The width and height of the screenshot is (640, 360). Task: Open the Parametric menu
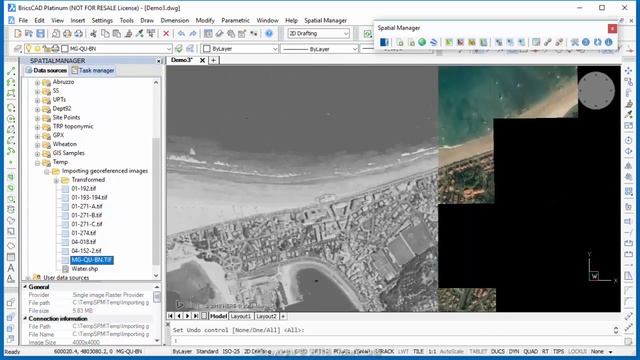tap(235, 20)
